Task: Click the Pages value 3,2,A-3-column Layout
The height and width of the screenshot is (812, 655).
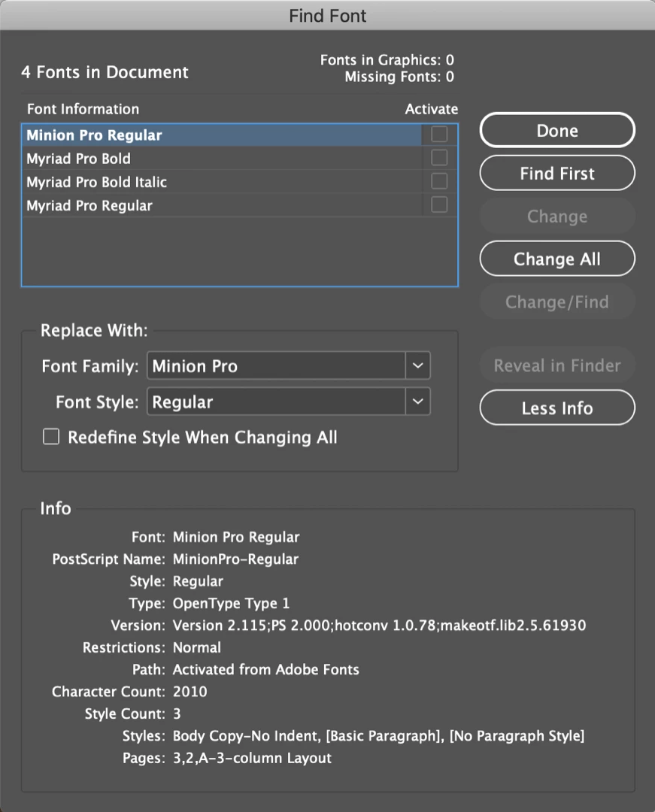Action: [x=252, y=758]
